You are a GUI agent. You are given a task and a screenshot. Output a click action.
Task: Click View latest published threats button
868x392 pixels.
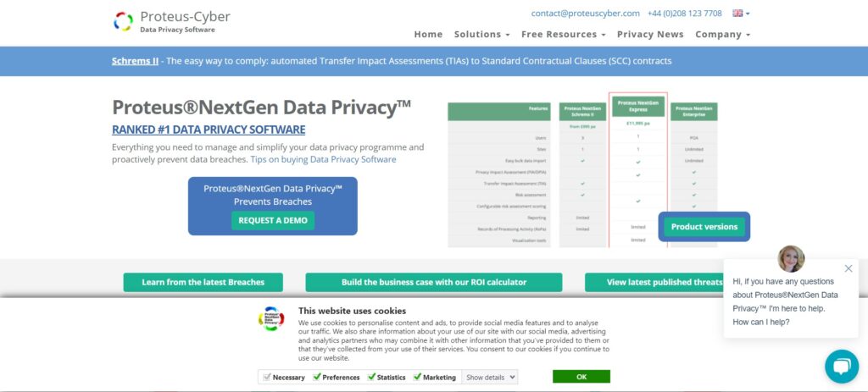pos(665,282)
